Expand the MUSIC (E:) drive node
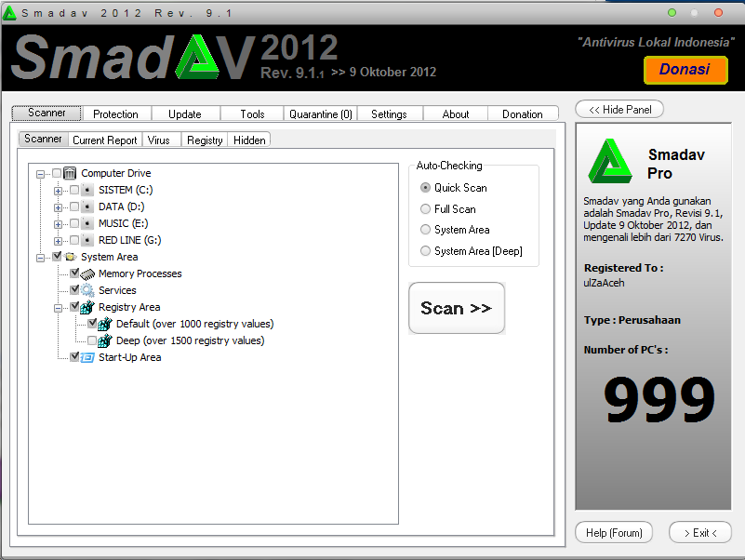This screenshot has height=560, width=745. coord(58,224)
